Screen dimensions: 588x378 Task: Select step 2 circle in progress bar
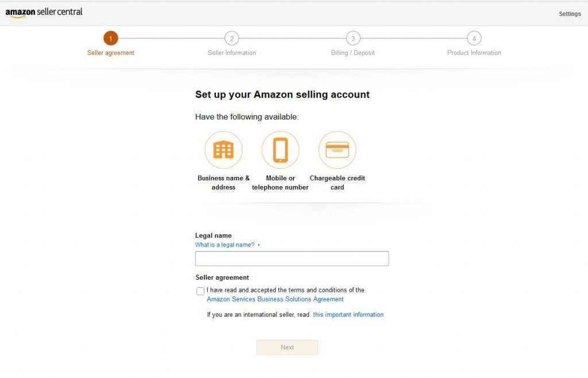[232, 38]
